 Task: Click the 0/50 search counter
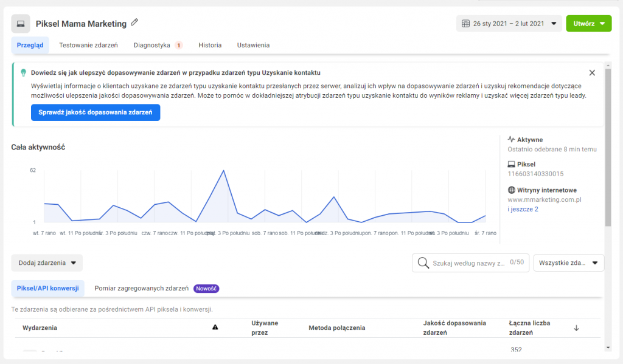[517, 263]
